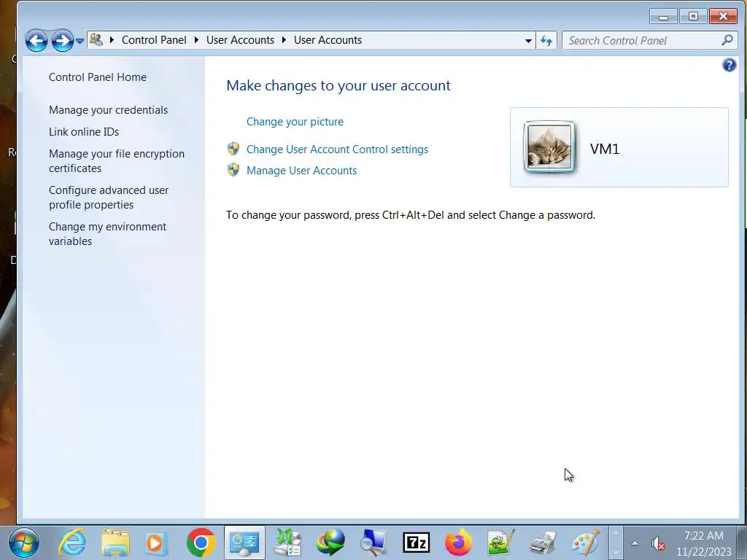The height and width of the screenshot is (560, 747).
Task: Expand the arrow after Control Panel breadcrumb
Action: [196, 40]
